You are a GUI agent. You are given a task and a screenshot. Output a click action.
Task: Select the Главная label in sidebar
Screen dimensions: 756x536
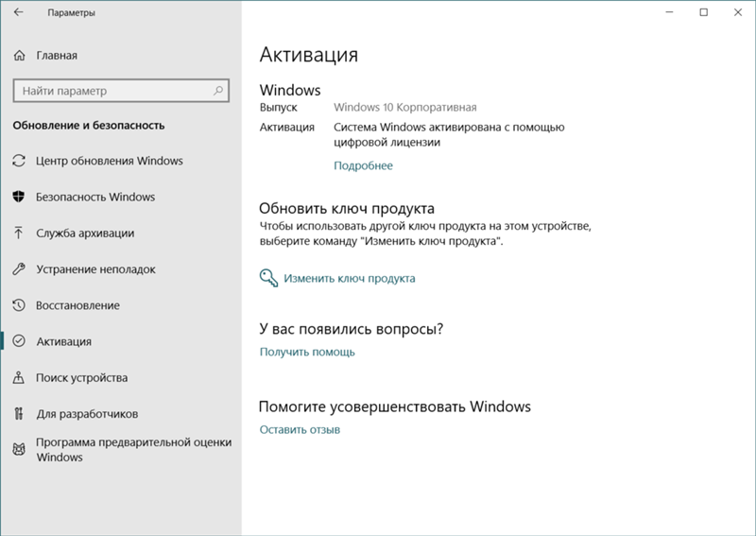click(57, 56)
